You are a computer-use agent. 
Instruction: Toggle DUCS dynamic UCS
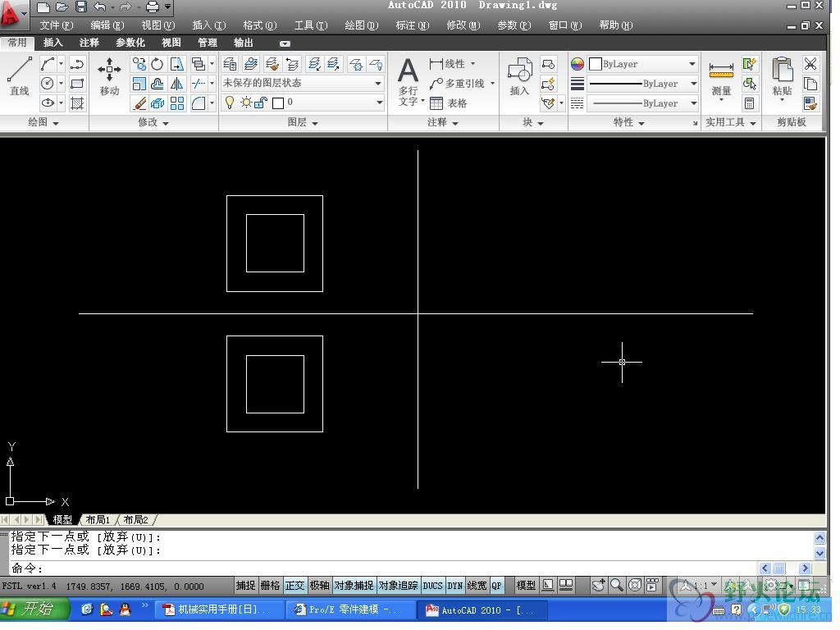tap(432, 586)
